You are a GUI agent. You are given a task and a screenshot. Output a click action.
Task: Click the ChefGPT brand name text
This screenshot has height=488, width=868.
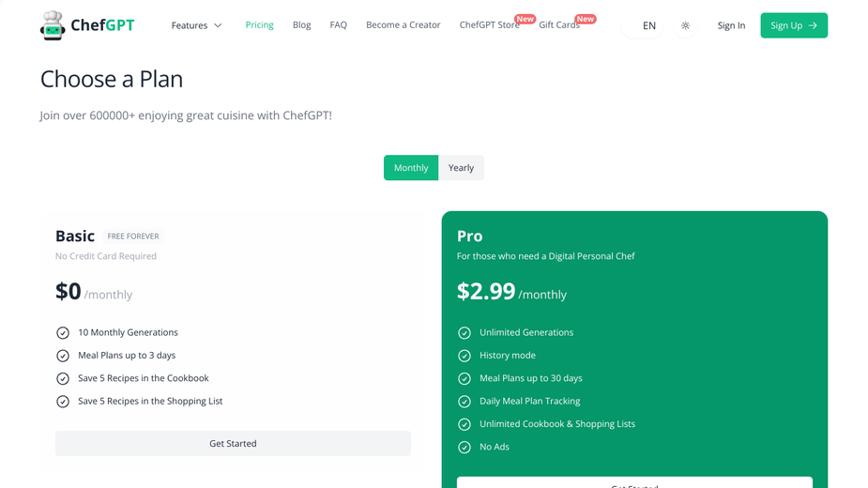point(102,25)
